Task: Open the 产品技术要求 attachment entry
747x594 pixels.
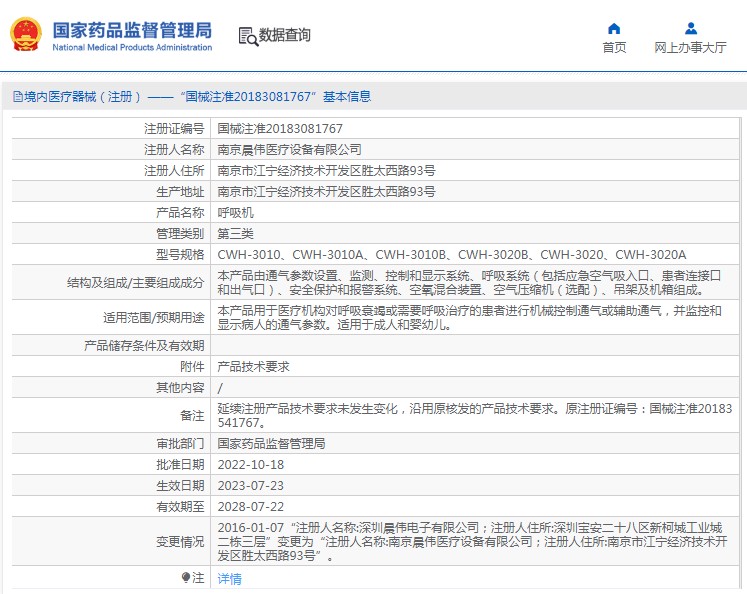Action: [x=254, y=367]
